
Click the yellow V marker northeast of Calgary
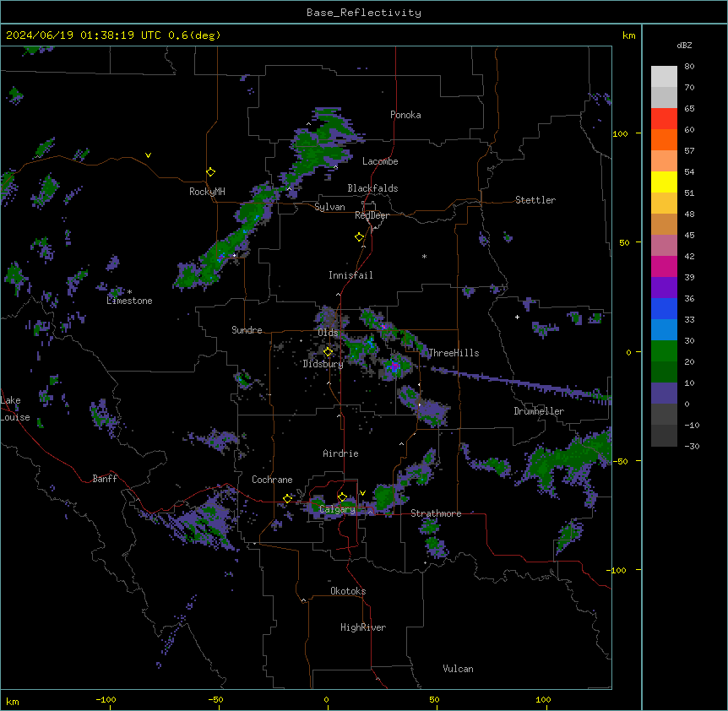click(362, 493)
